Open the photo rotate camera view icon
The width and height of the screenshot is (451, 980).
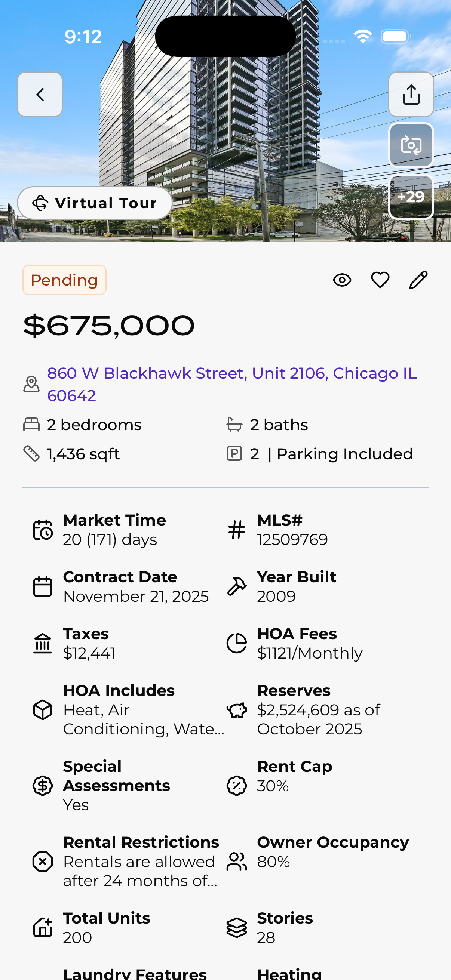(x=411, y=145)
